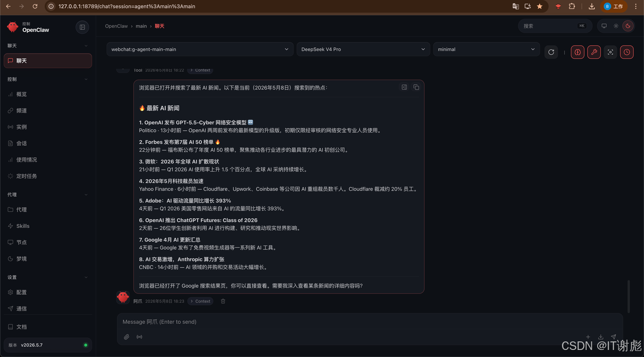Open the browser downloads icon
The image size is (644, 357).
592,7
